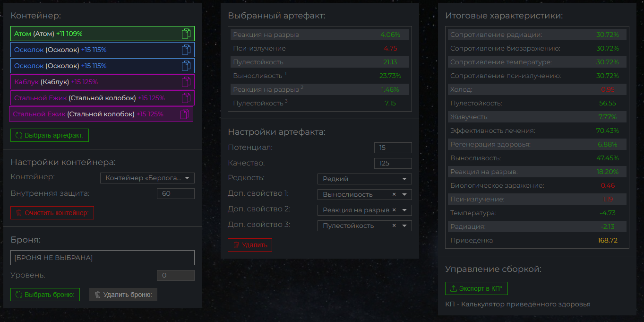Click the Реакция на разрыв 4.06% row
Image resolution: width=644 pixels, height=322 pixels.
point(320,35)
